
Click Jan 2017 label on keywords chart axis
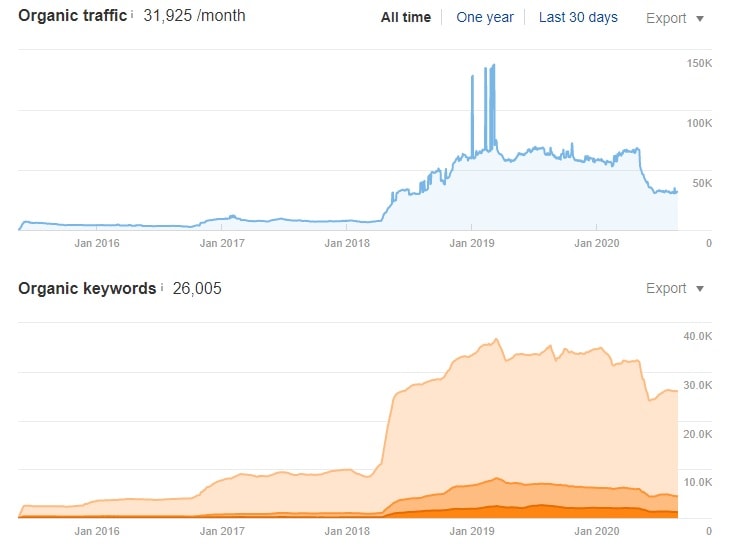222,531
